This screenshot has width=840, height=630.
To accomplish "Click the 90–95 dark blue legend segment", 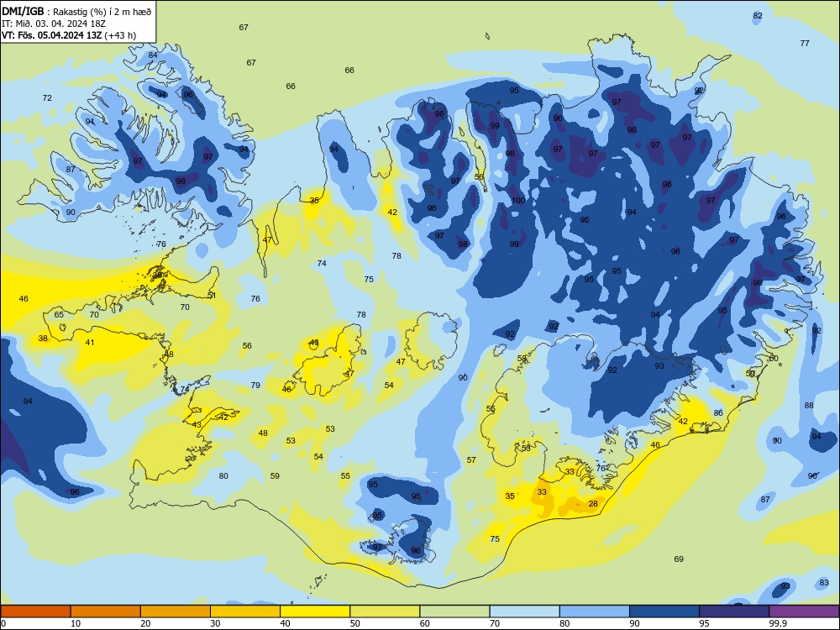I will (664, 612).
